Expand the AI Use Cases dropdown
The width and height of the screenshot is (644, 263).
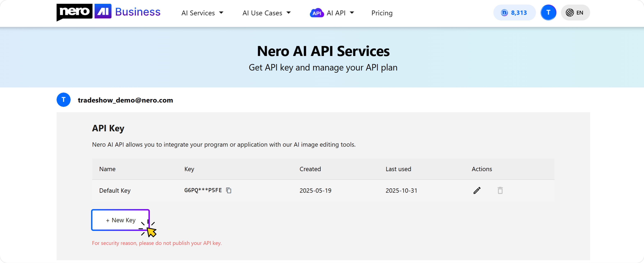(267, 13)
